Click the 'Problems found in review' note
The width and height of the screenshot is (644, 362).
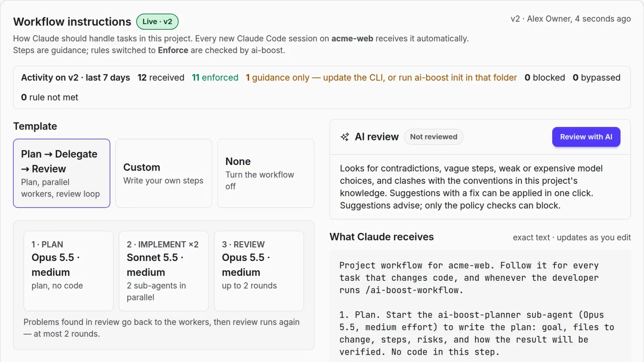[161, 328]
